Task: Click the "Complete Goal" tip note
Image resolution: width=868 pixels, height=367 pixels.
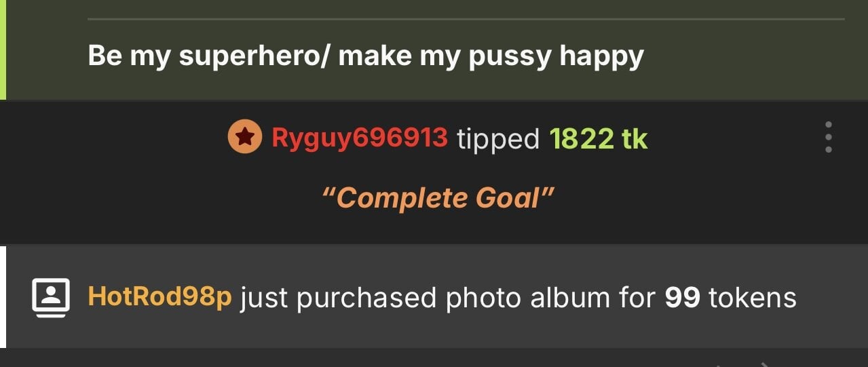Action: [x=438, y=197]
